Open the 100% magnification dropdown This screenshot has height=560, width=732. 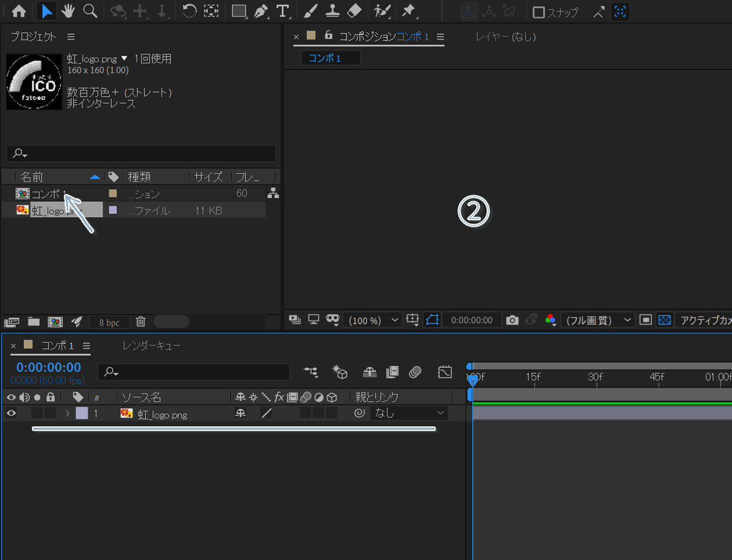372,320
